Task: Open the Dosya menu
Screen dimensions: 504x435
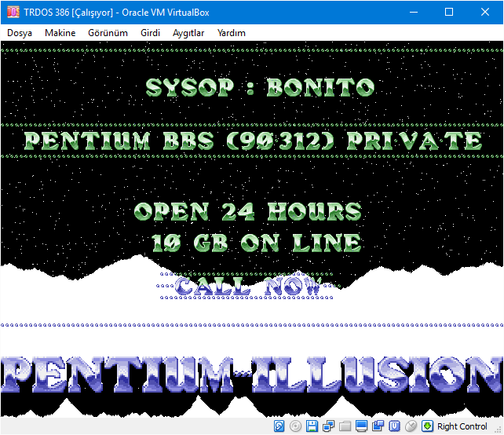Action: [20, 33]
